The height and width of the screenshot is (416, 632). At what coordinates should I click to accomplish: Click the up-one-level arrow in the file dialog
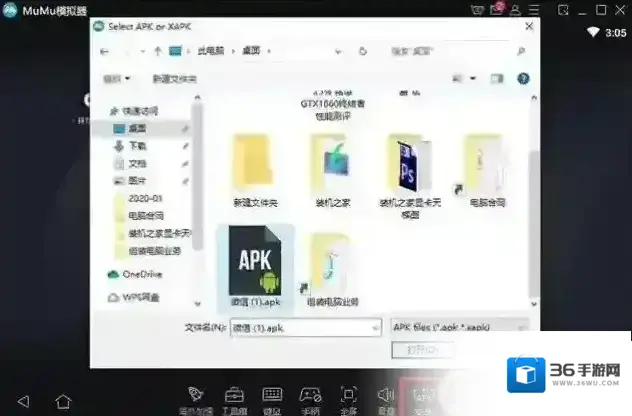tap(158, 51)
